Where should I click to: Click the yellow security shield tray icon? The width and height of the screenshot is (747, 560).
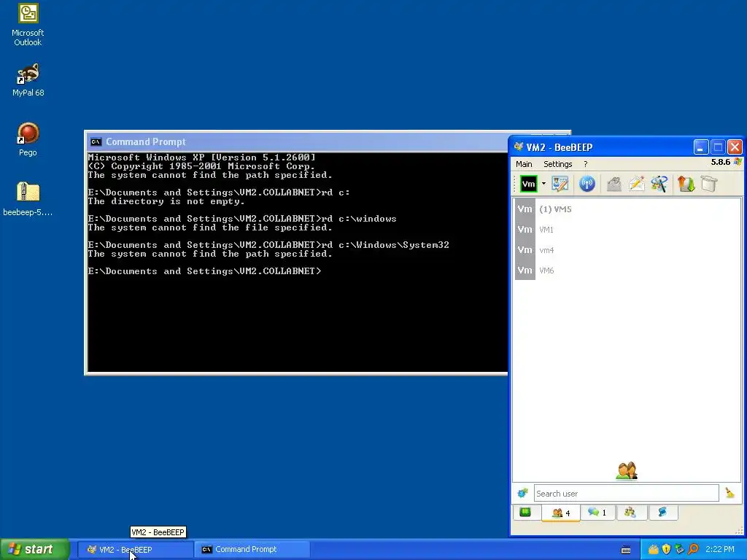tap(666, 550)
